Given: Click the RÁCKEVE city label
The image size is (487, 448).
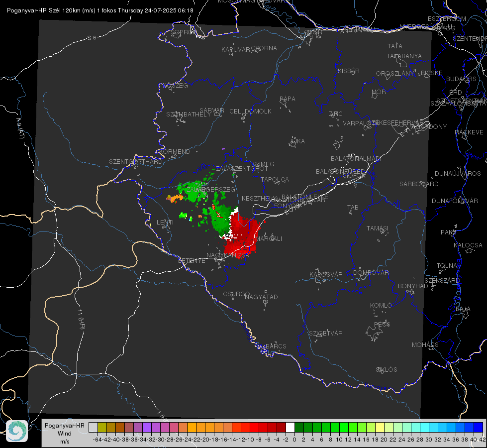Looking at the screenshot, I should [469, 132].
